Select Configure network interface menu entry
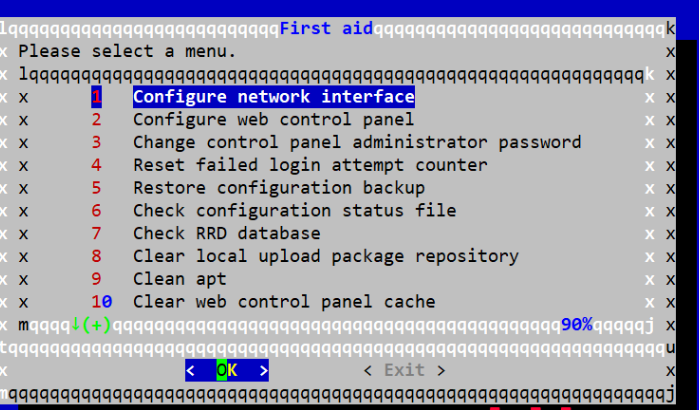699x410 pixels. tap(274, 97)
